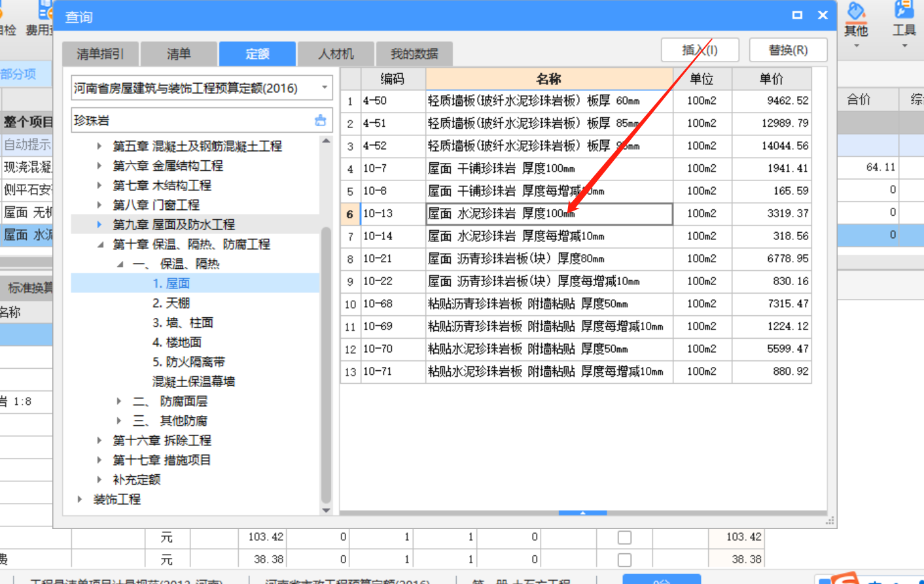
Task: Expand 第十六章 拆除工程 node
Action: (99, 440)
